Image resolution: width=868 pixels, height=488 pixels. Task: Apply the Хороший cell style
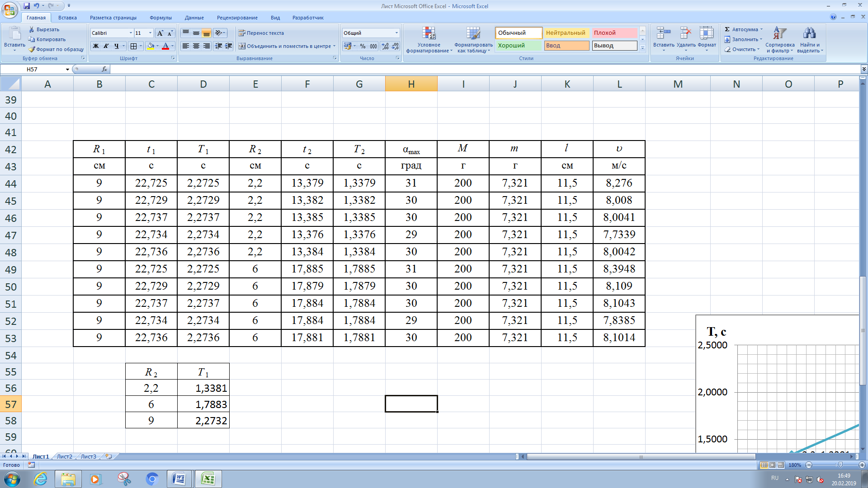click(x=519, y=46)
